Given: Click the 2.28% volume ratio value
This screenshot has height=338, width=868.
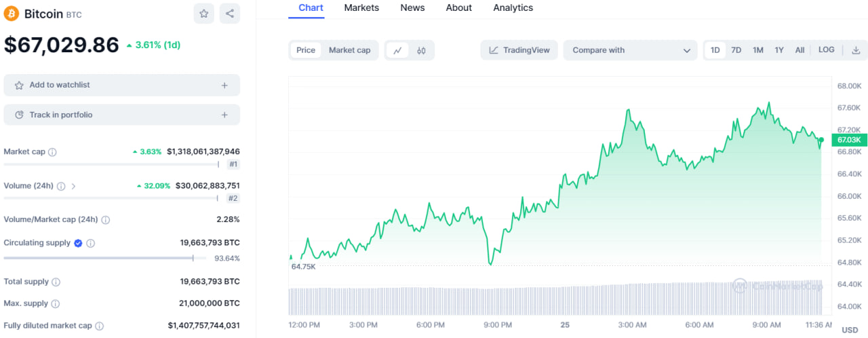Looking at the screenshot, I should tap(228, 220).
